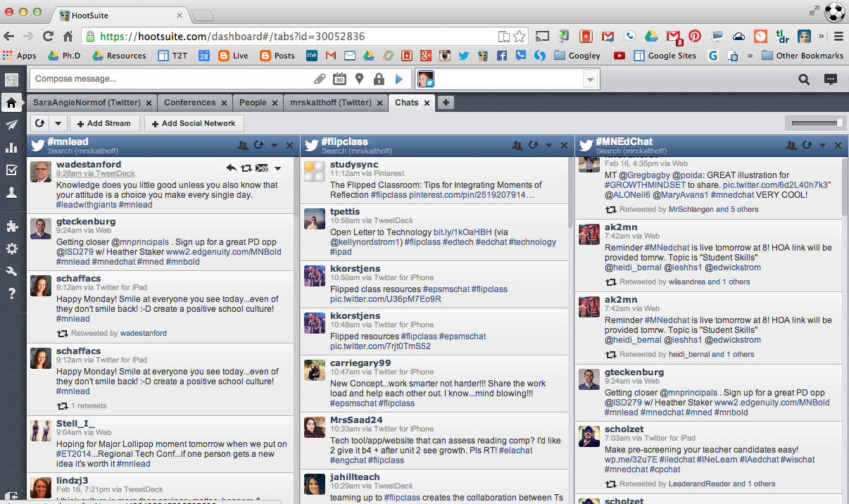Click the scheduling calendar icon in compose box
This screenshot has height=504, width=849.
coord(339,79)
